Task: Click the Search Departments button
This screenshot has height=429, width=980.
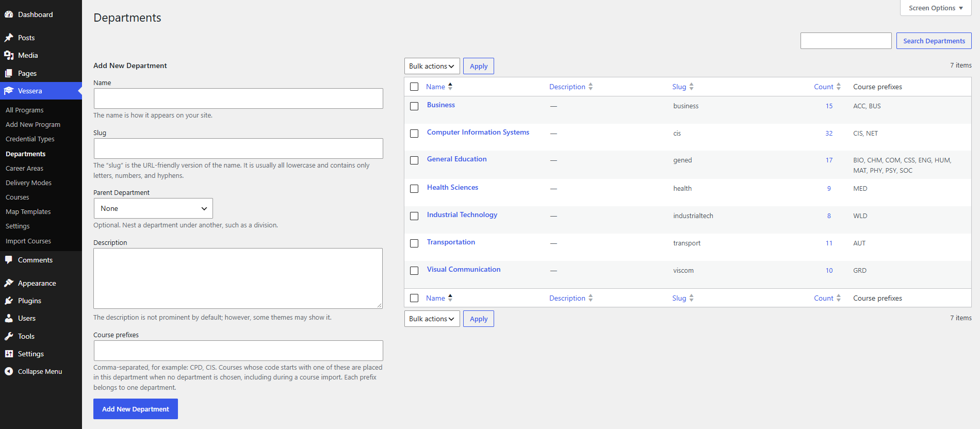Action: click(x=934, y=41)
